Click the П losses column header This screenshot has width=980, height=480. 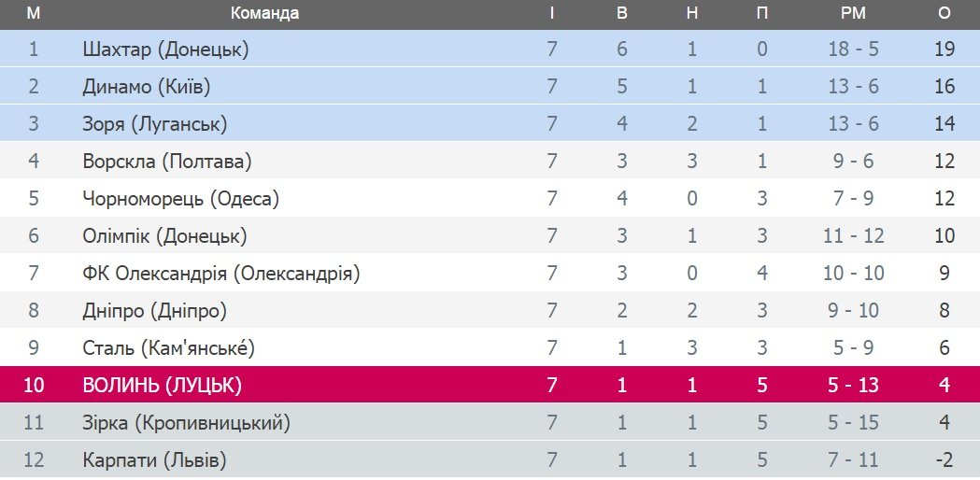tap(762, 13)
